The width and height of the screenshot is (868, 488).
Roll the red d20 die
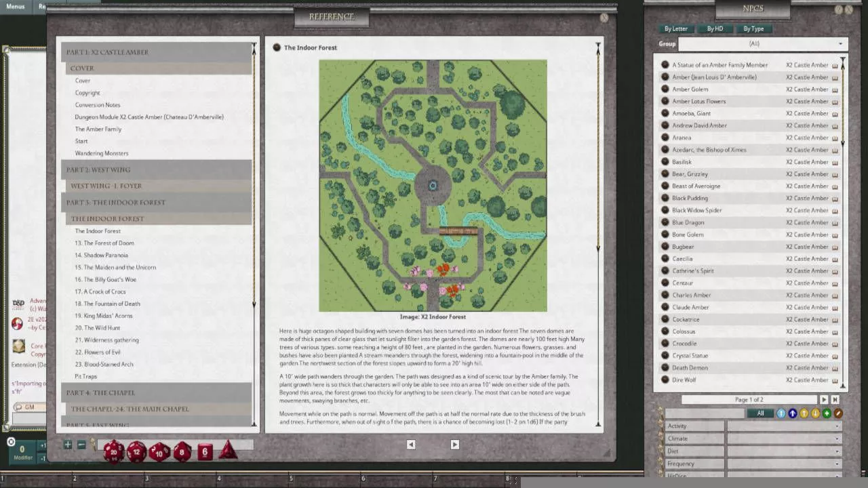click(113, 451)
